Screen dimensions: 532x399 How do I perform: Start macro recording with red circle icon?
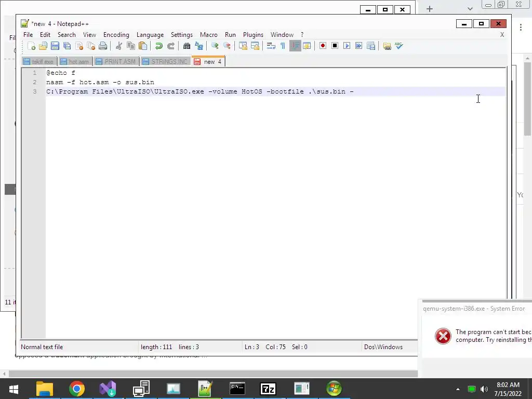tap(323, 46)
